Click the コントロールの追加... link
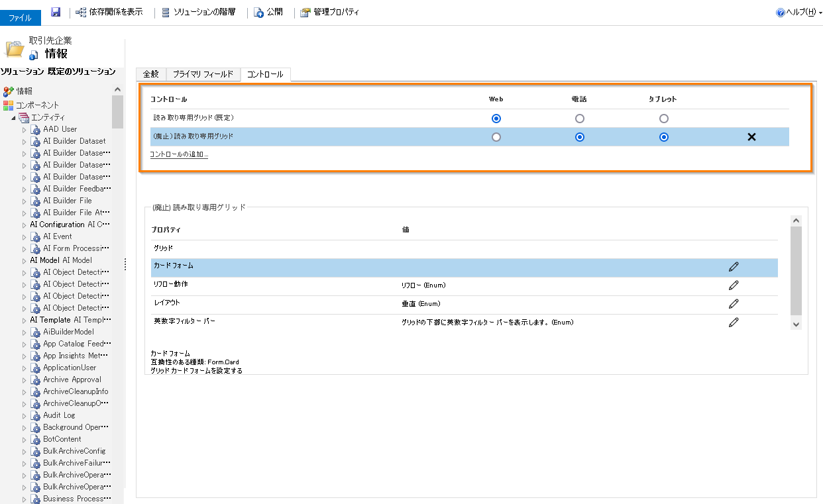823x504 pixels. 179,154
